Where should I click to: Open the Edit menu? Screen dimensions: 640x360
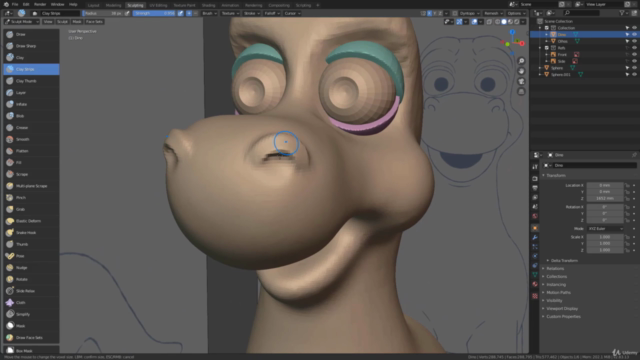pos(26,4)
